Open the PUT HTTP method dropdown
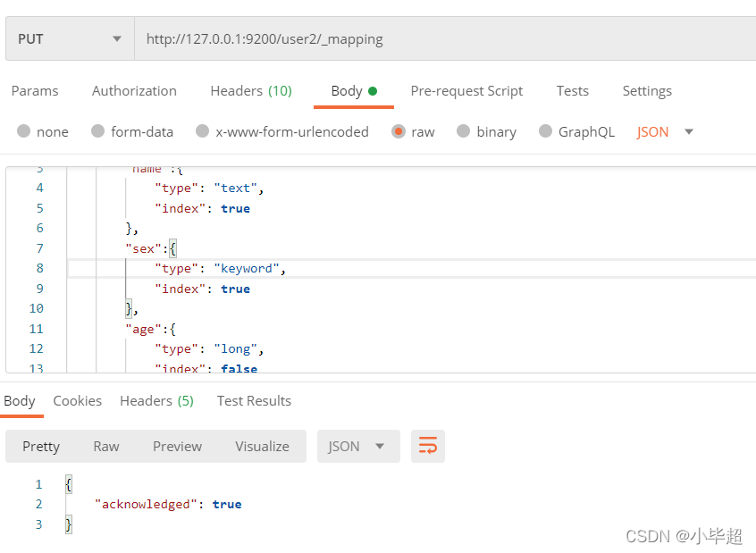 70,38
